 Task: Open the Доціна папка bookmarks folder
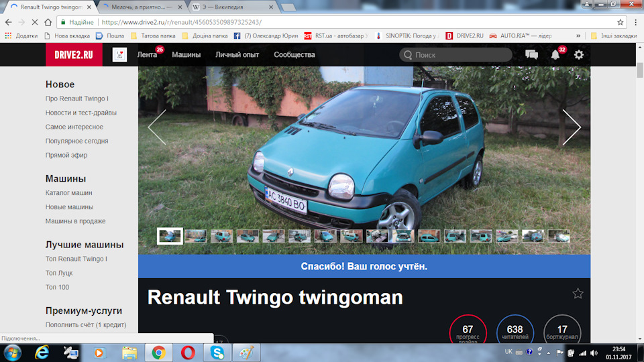(205, 36)
